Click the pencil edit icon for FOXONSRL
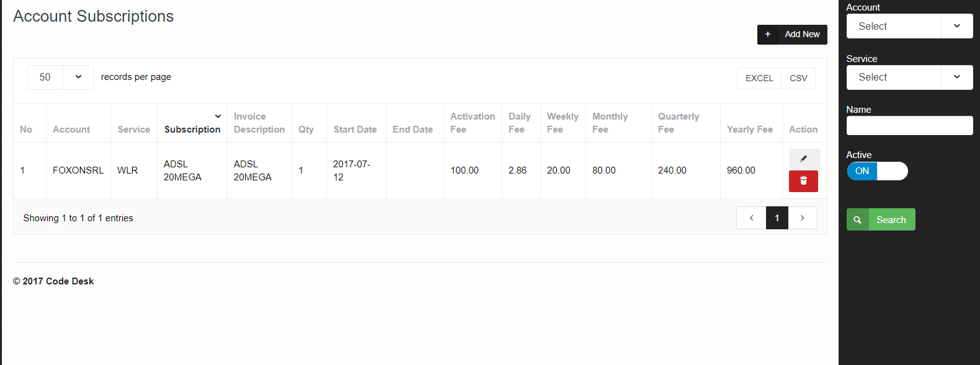This screenshot has width=980, height=365. 803,159
